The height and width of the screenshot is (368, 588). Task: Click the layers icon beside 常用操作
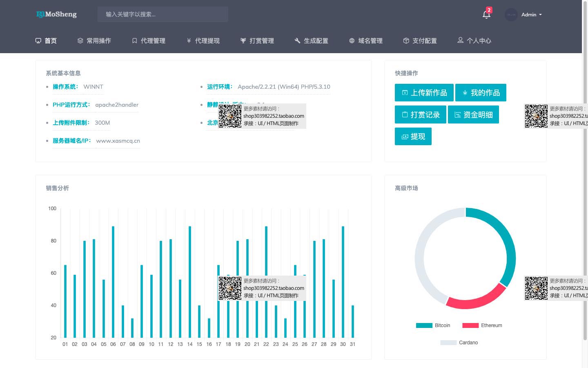(x=80, y=40)
